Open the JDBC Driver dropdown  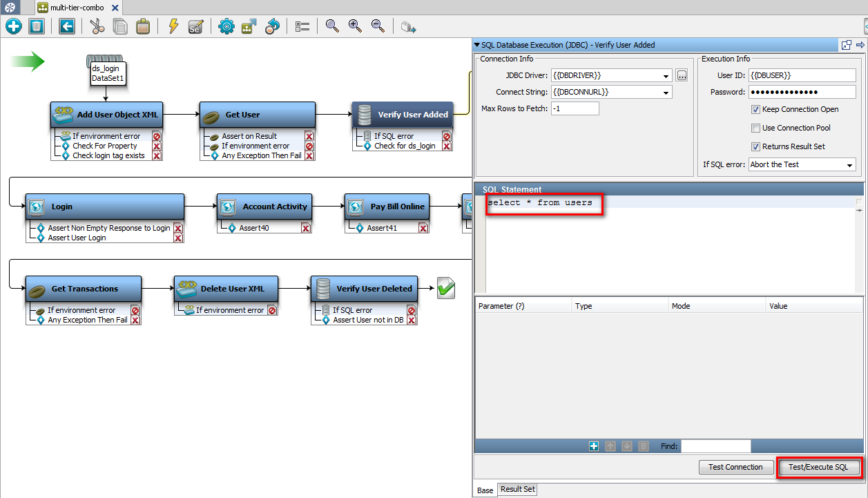click(x=666, y=75)
